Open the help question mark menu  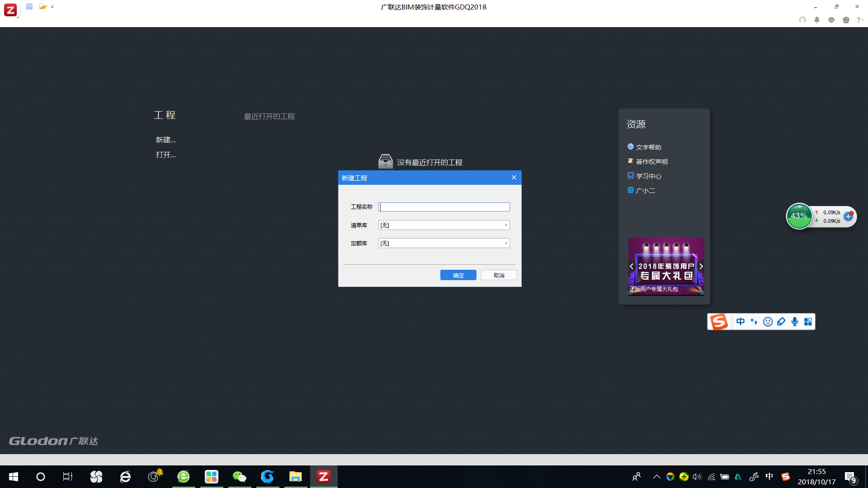(x=860, y=20)
